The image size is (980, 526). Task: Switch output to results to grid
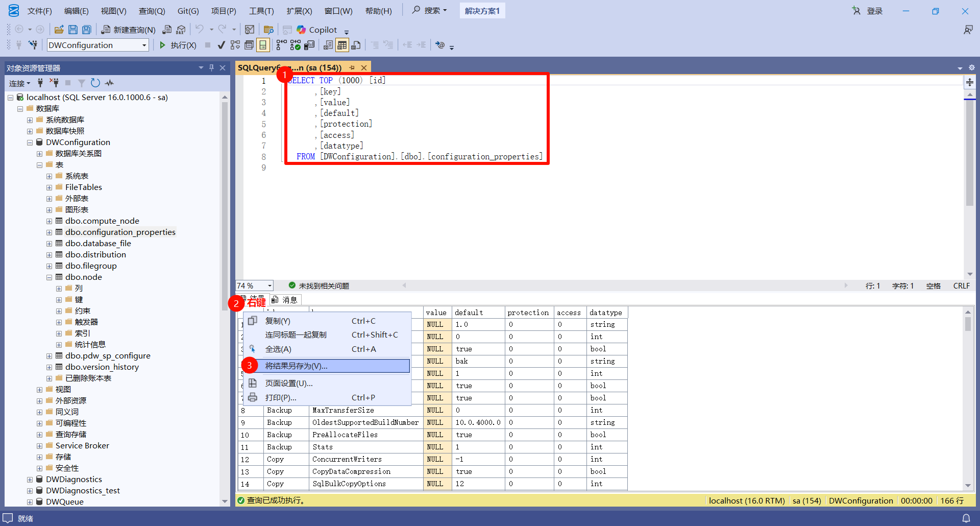(x=342, y=45)
